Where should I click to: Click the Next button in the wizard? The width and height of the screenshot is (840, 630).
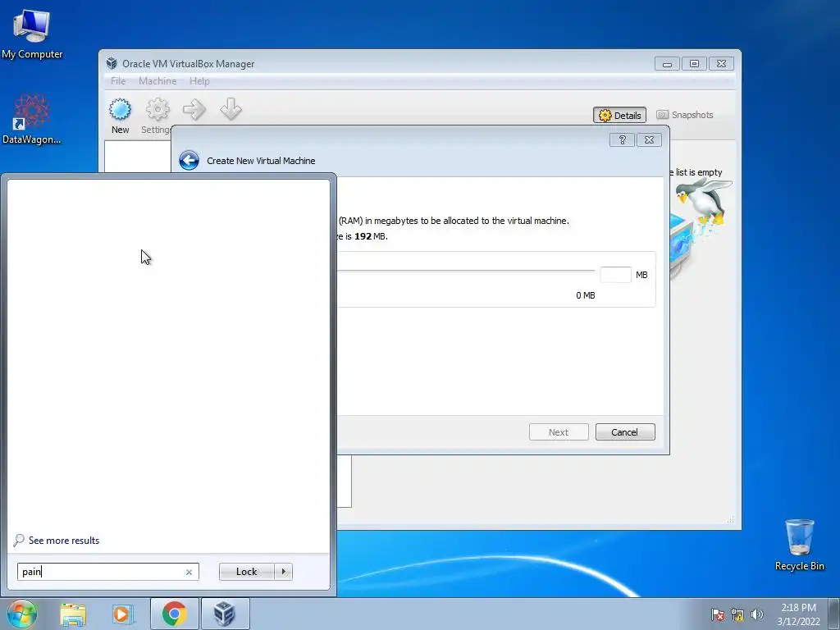[559, 431]
